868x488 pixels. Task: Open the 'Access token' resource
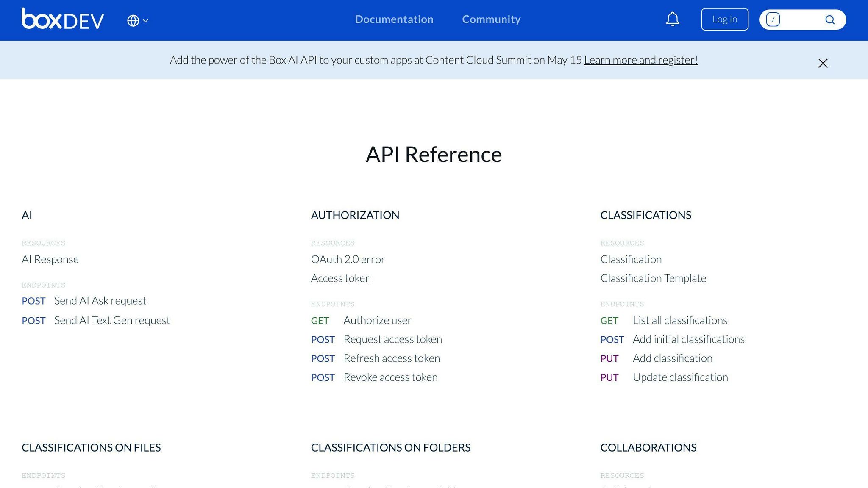(341, 278)
